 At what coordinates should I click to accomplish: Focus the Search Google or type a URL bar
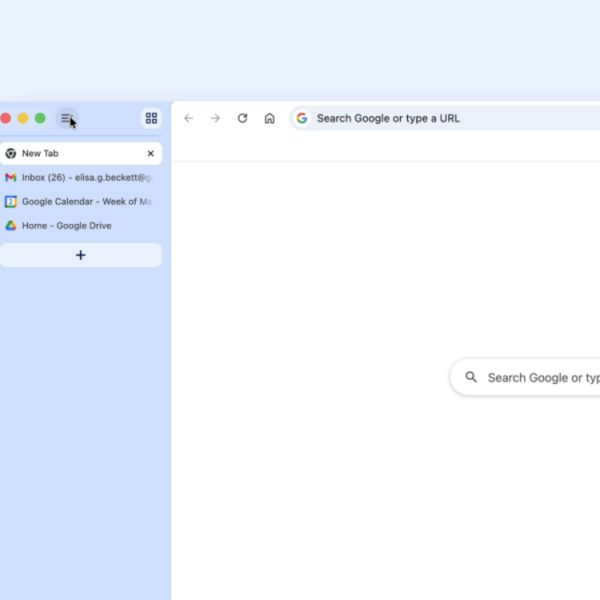click(445, 118)
